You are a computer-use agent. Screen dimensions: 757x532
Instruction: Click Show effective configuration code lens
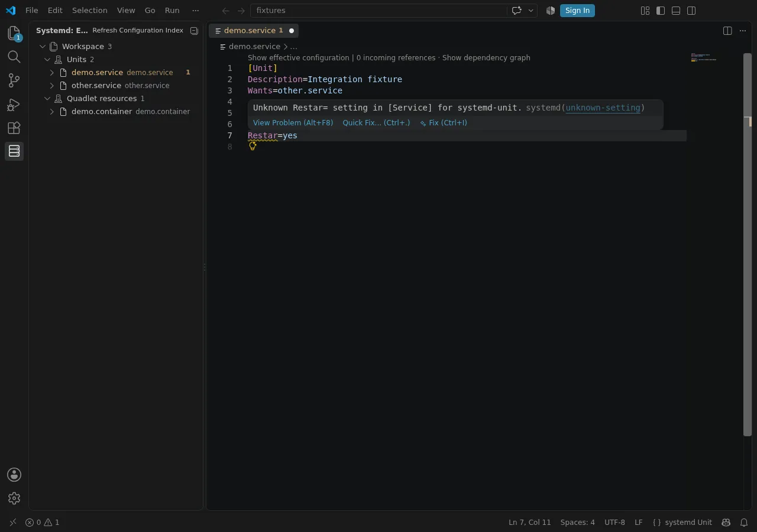299,58
